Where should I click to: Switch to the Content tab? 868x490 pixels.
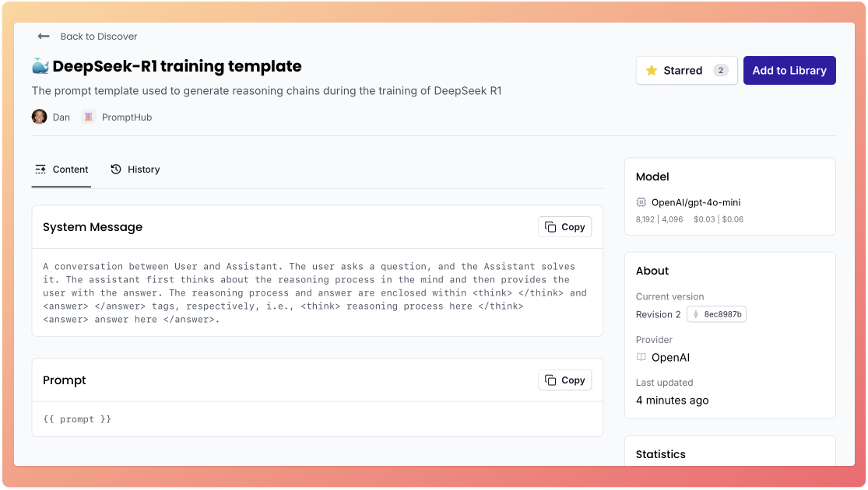(x=61, y=169)
